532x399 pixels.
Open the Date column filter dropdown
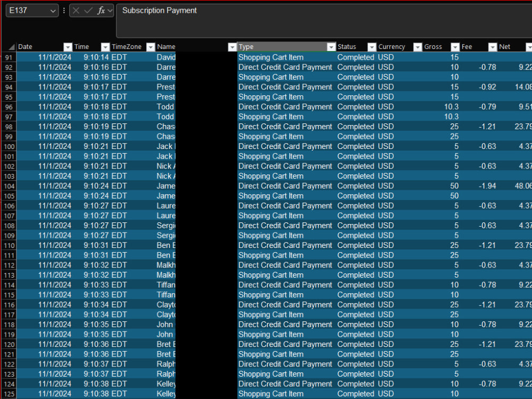68,47
